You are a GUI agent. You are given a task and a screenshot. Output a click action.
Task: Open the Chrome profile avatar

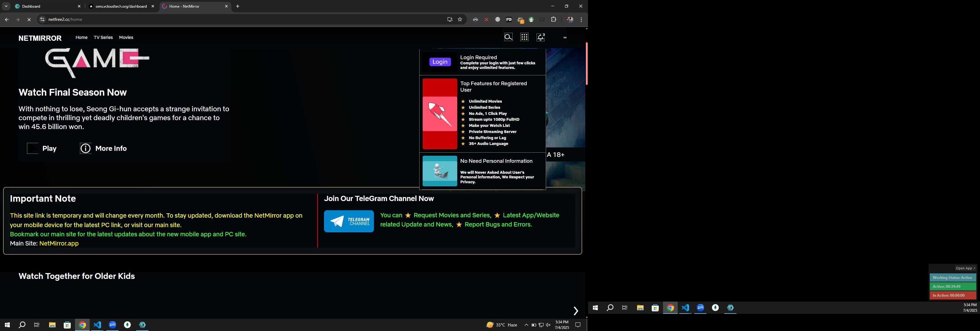(570, 19)
